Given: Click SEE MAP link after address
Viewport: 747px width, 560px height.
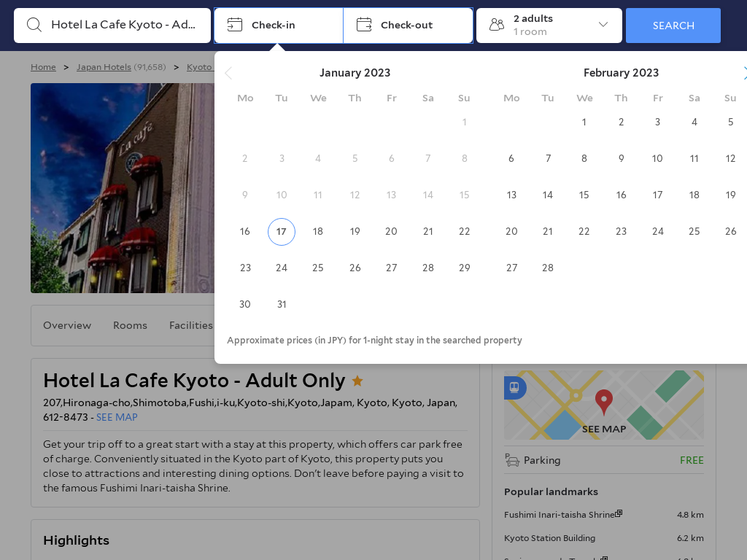Looking at the screenshot, I should click(x=117, y=417).
